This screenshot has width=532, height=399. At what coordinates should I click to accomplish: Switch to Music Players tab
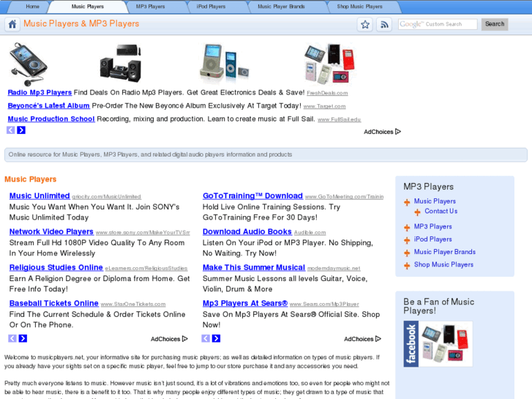(x=88, y=7)
